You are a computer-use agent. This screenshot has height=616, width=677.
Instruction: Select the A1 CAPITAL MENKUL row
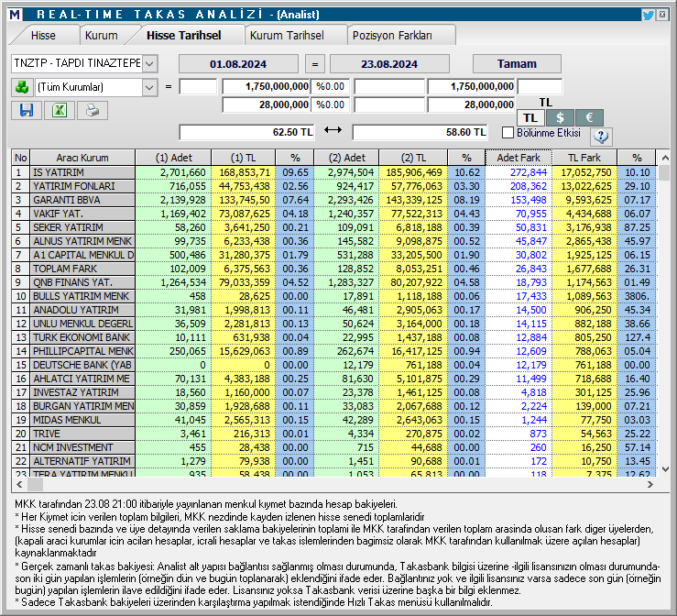pyautogui.click(x=333, y=256)
